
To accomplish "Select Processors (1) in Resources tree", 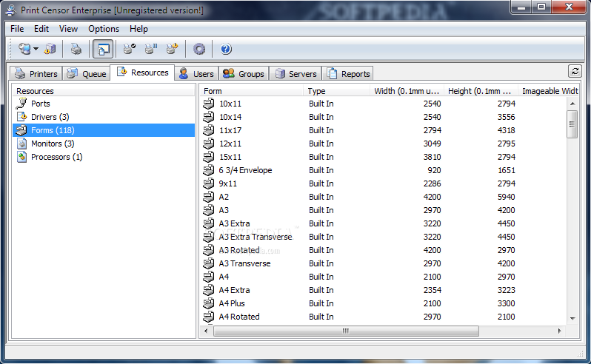I will click(56, 157).
